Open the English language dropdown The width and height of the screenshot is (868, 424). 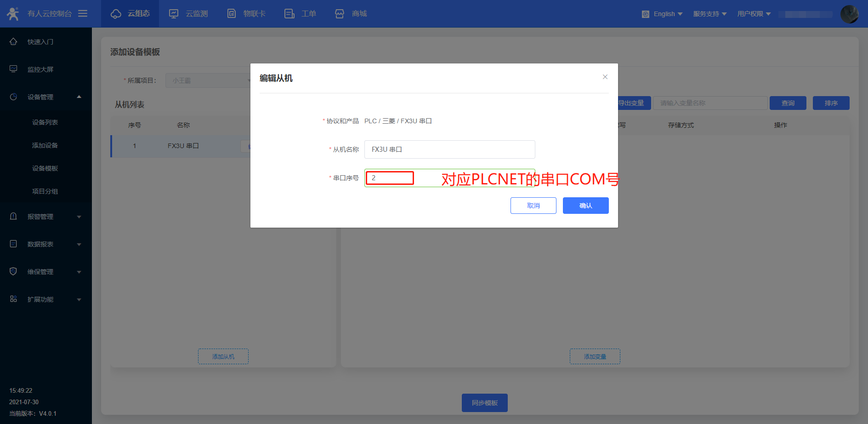[662, 14]
